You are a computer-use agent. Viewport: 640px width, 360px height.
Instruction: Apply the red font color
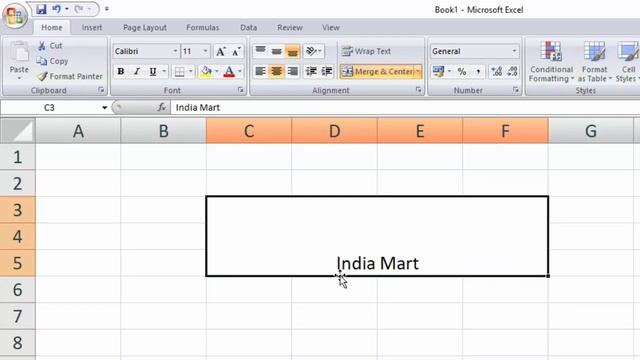(x=229, y=72)
